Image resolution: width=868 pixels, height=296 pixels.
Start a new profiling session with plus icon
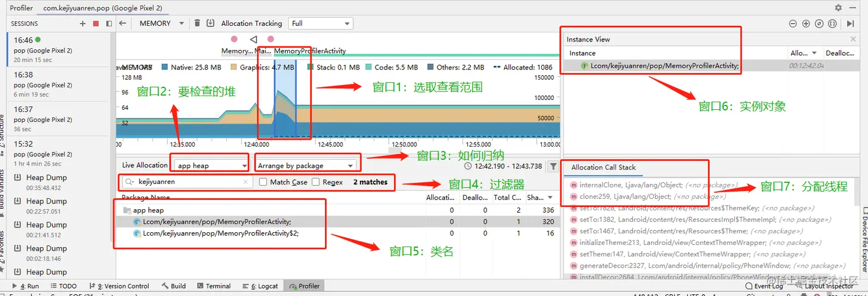[x=83, y=24]
